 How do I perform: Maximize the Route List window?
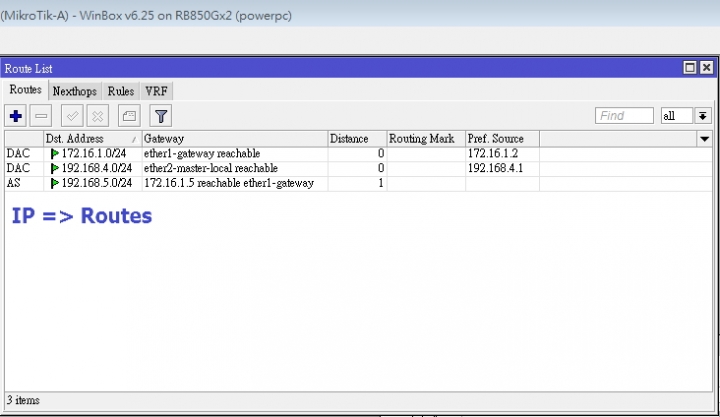(x=690, y=68)
